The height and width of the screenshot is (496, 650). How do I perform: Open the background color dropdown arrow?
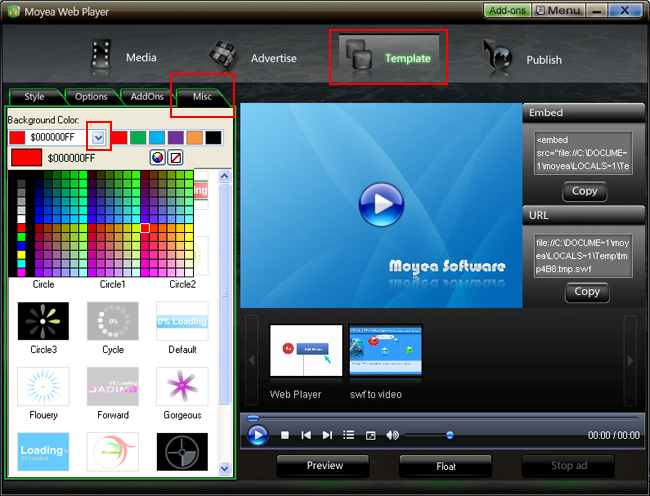click(x=98, y=137)
